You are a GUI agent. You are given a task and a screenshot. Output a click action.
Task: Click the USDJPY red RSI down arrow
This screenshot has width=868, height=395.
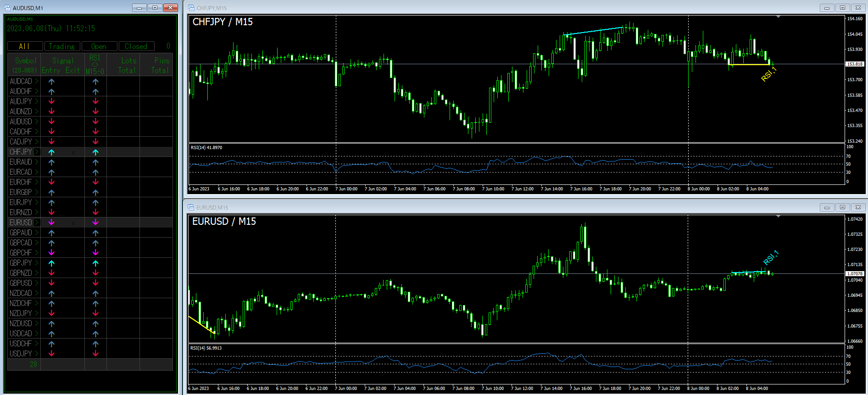pos(95,354)
